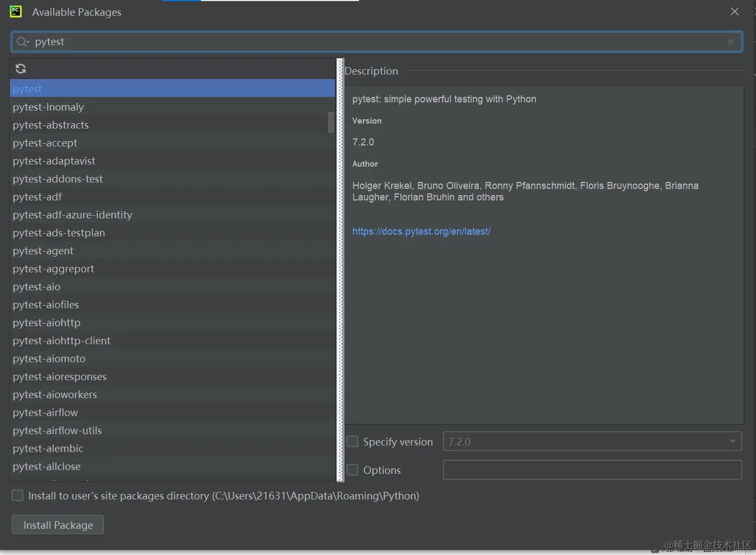Select pytest-accept package

172,143
